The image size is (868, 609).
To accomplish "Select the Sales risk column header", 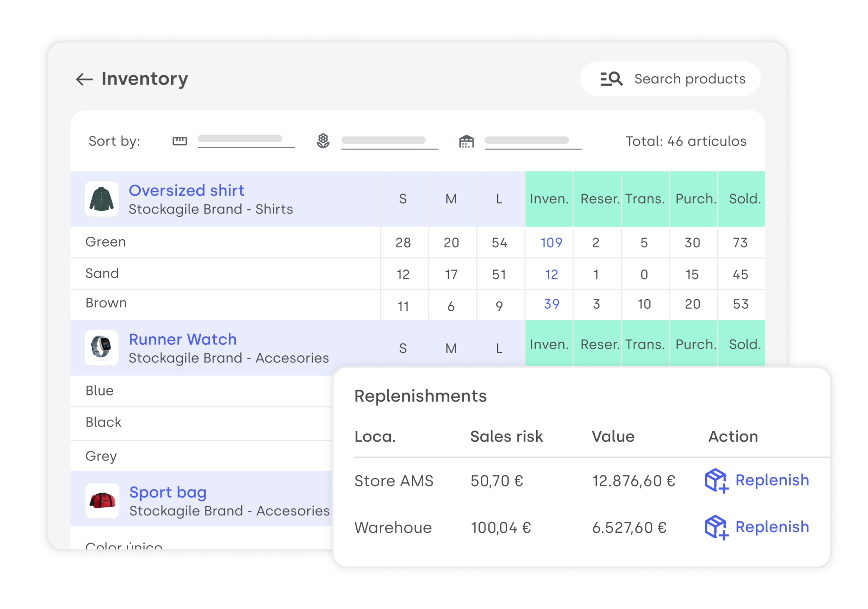I will tap(506, 436).
